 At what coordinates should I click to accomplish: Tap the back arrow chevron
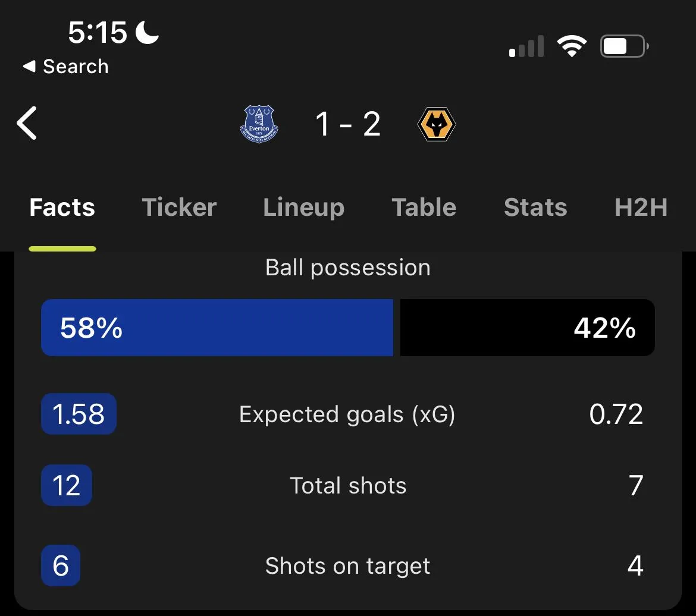(27, 123)
